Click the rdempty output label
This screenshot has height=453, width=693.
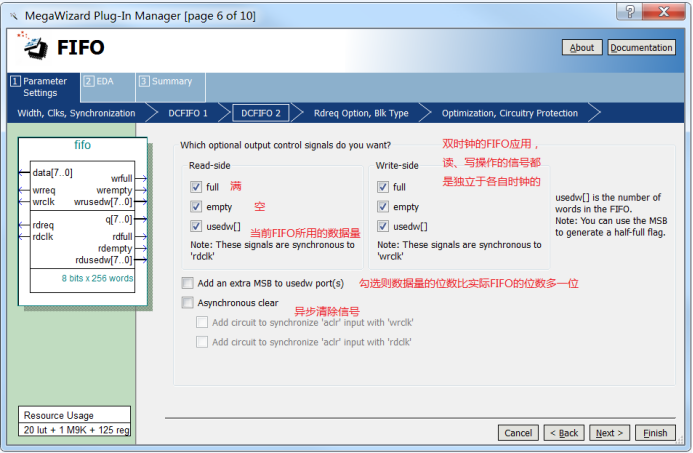[x=115, y=248]
